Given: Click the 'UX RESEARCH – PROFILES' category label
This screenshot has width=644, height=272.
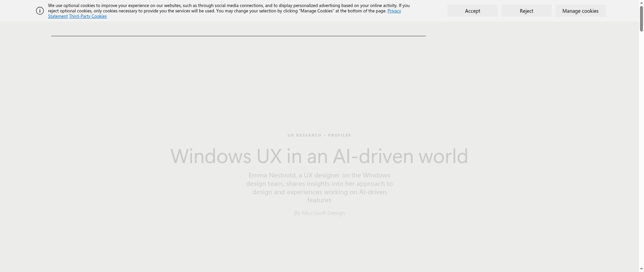Looking at the screenshot, I should click(x=319, y=135).
